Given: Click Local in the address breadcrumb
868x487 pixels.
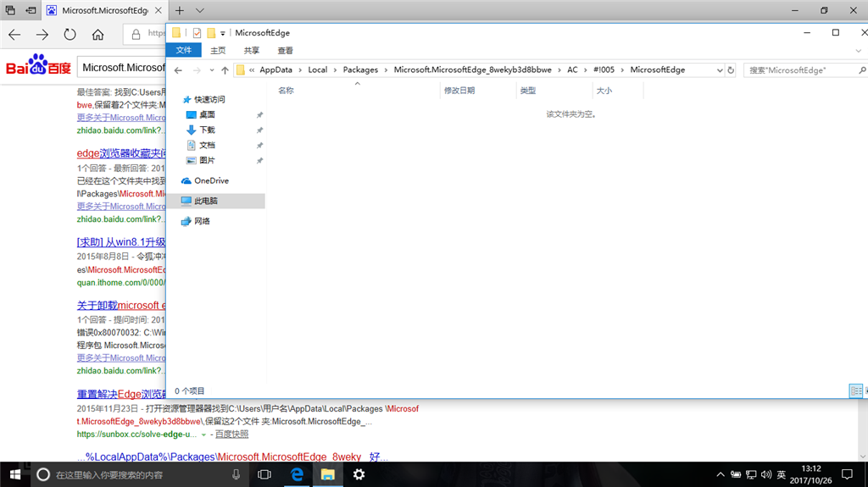Looking at the screenshot, I should tap(318, 69).
